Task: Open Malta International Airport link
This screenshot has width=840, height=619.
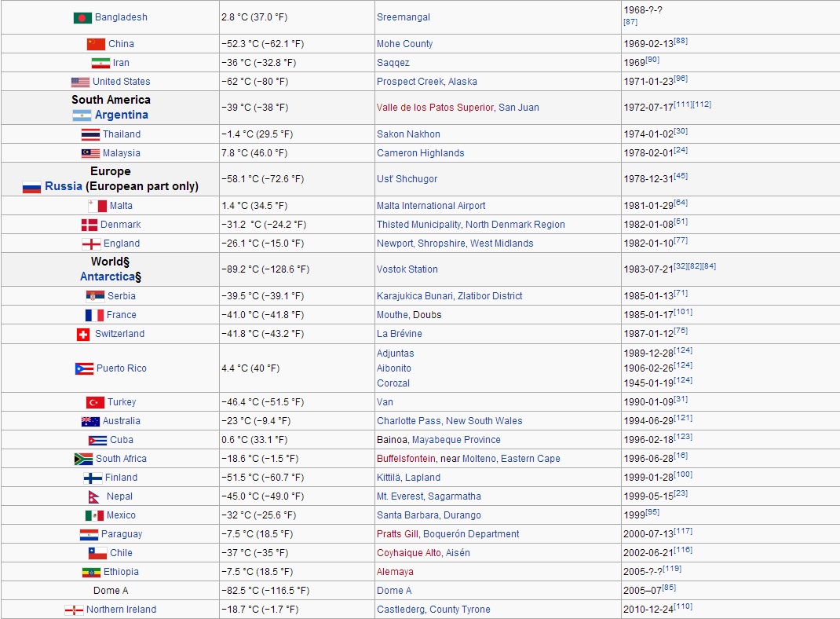Action: (431, 206)
